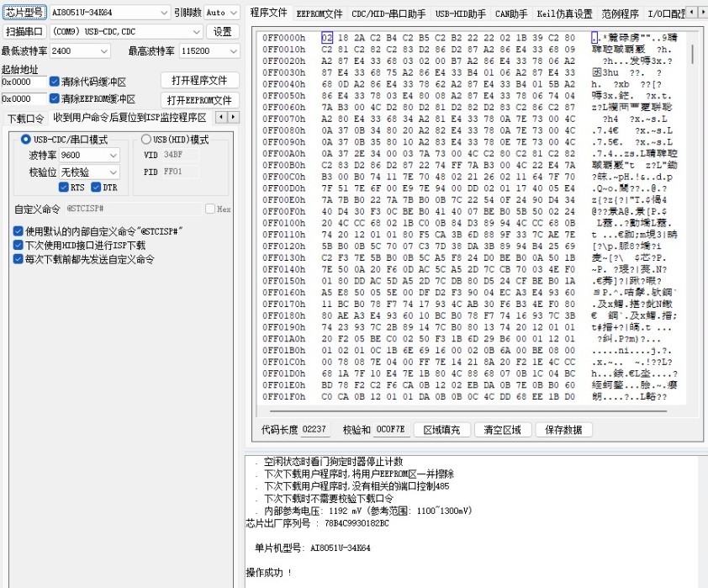Focus the code start address 0x0000 field
This screenshot has width=708, height=588.
(x=24, y=82)
